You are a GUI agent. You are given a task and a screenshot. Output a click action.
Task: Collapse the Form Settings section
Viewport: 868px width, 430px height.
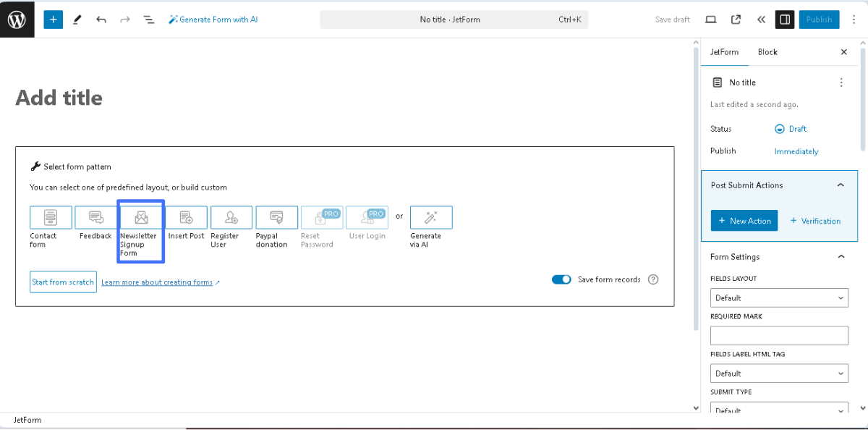(841, 256)
